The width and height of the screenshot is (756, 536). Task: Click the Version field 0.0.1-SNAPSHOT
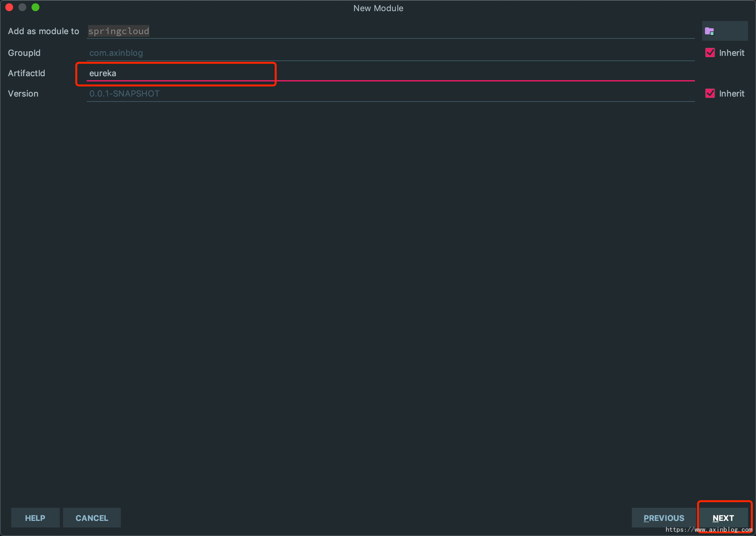[x=390, y=94]
